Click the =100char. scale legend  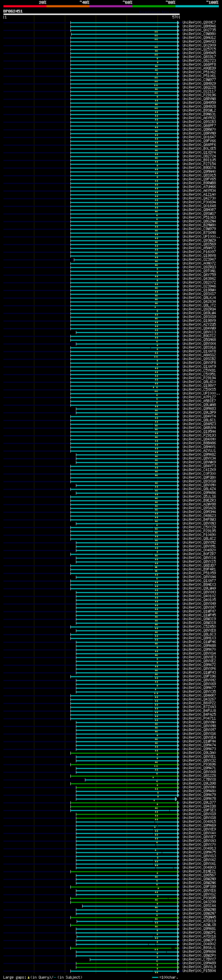[x=165, y=977]
